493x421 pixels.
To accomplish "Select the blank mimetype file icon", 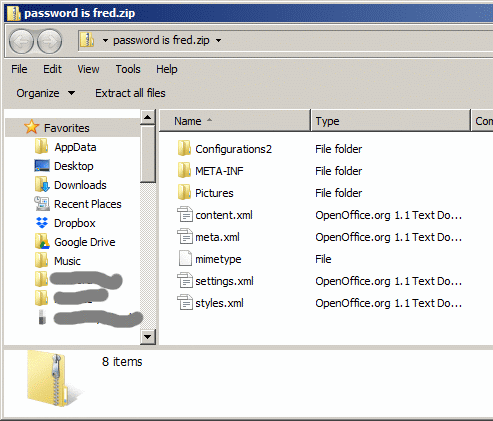I will click(x=185, y=258).
